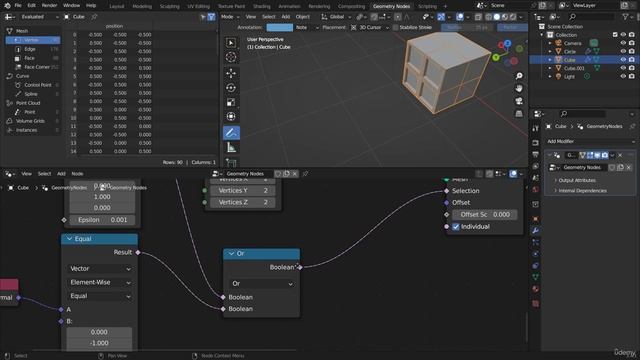Image resolution: width=640 pixels, height=360 pixels.
Task: Enable the Stabilize Stroke checkbox
Action: click(x=395, y=27)
